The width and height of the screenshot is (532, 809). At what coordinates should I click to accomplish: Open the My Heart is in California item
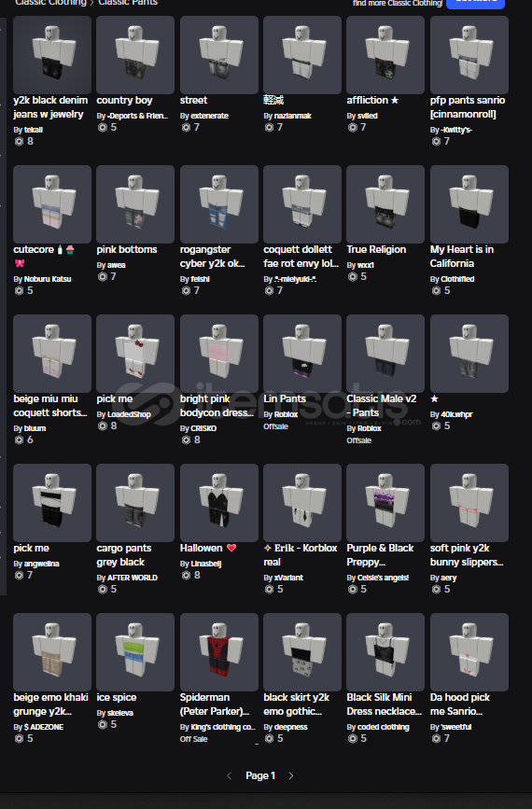pyautogui.click(x=462, y=257)
